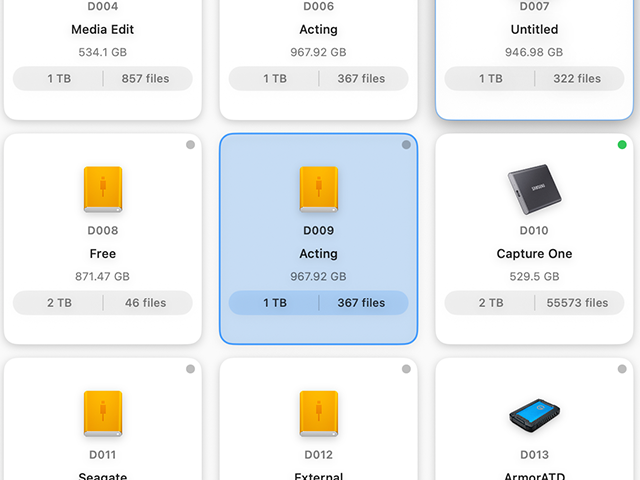Click the 871.47 GB size text
640x480 pixels.
point(102,277)
